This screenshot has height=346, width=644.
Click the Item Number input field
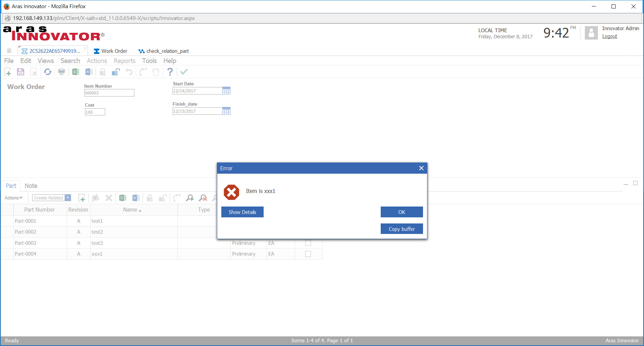(x=109, y=93)
